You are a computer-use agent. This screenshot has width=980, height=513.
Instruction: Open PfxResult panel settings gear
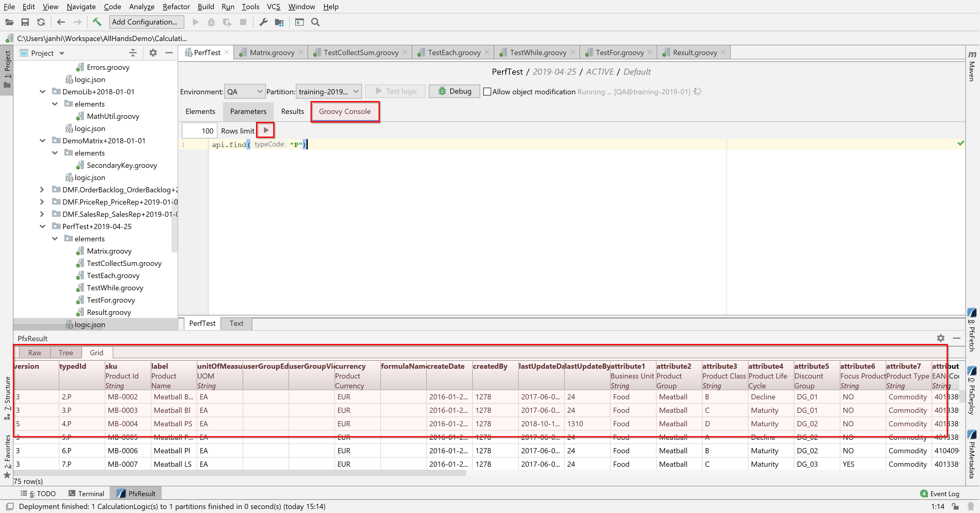[940, 338]
